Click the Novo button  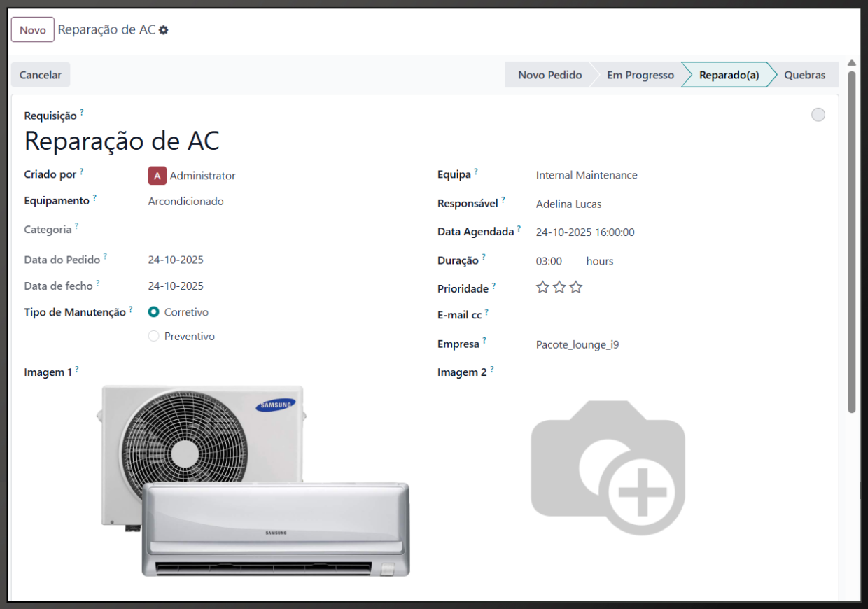point(33,30)
